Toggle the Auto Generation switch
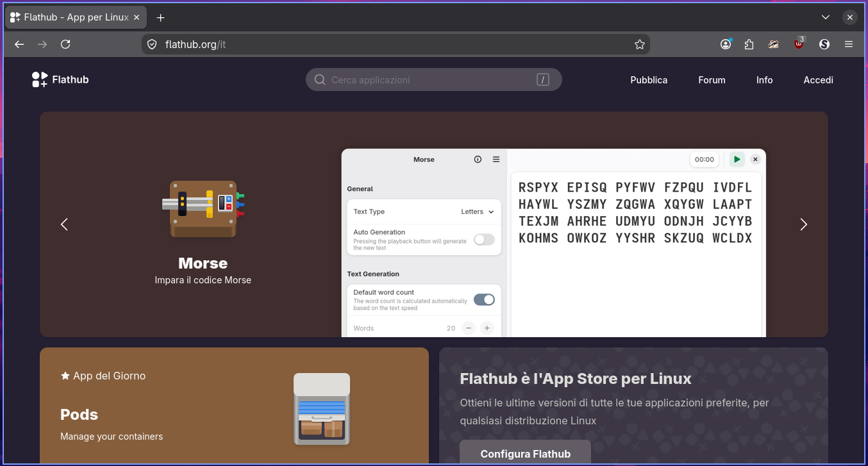Screen dimensions: 868x466 click(x=484, y=240)
